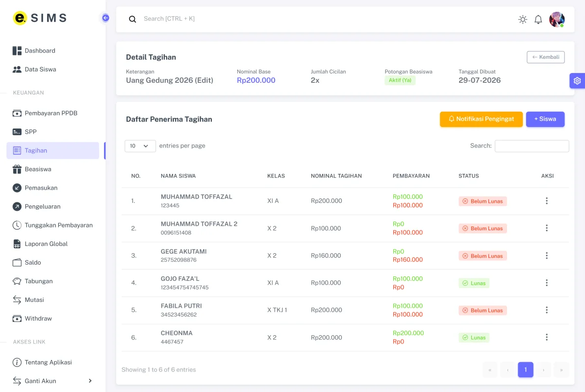The width and height of the screenshot is (585, 392).
Task: Send Notifikasi Pengingat reminder
Action: click(x=481, y=119)
